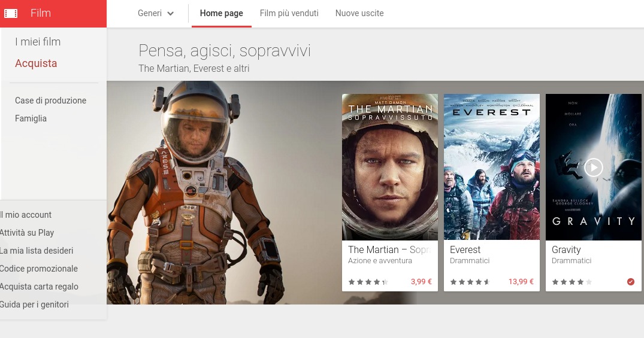
Task: Click the Everest star rating
Action: click(x=470, y=282)
